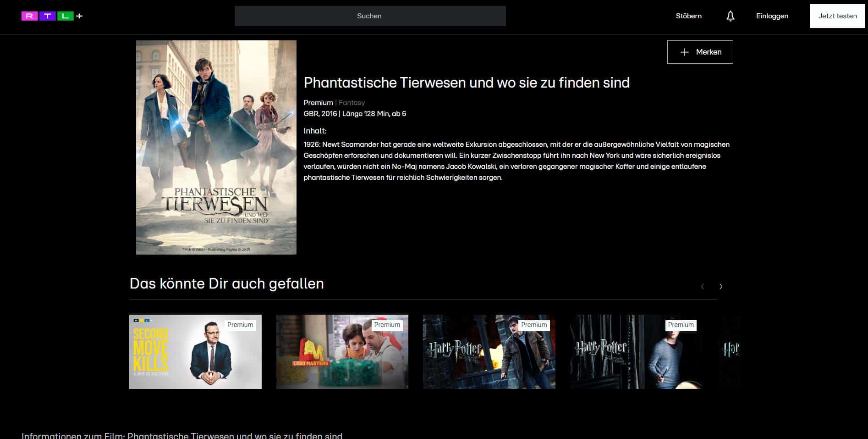
Task: Open the Phantastische Tierwesen movie poster
Action: click(216, 147)
